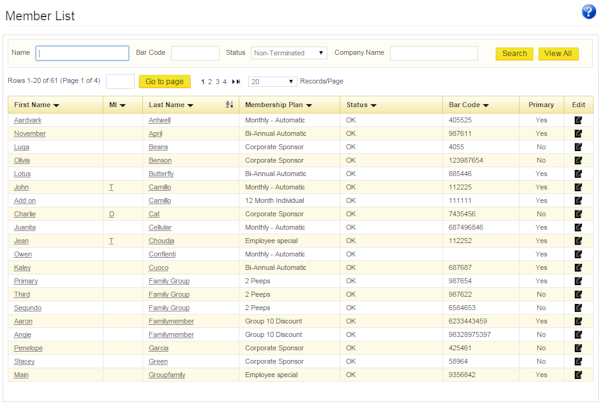Open edit icon for Penelope Garcia
Image resolution: width=600 pixels, height=404 pixels.
[578, 348]
